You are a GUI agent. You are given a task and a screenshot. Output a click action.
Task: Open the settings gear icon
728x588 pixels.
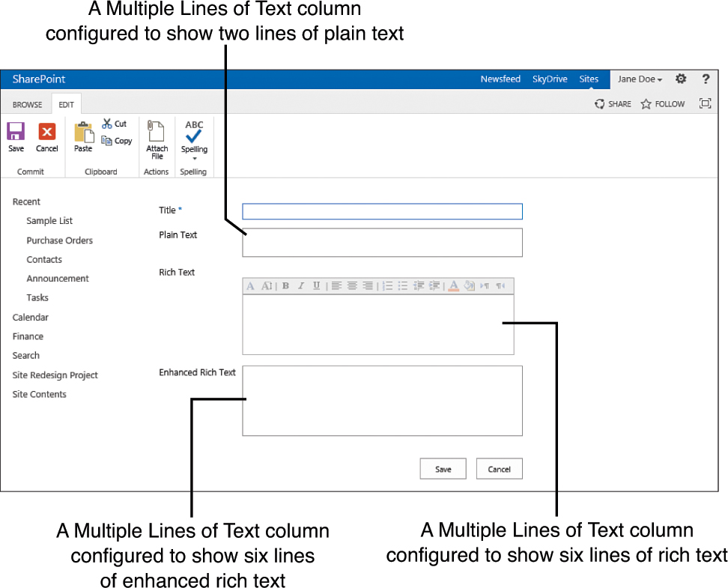pos(681,79)
